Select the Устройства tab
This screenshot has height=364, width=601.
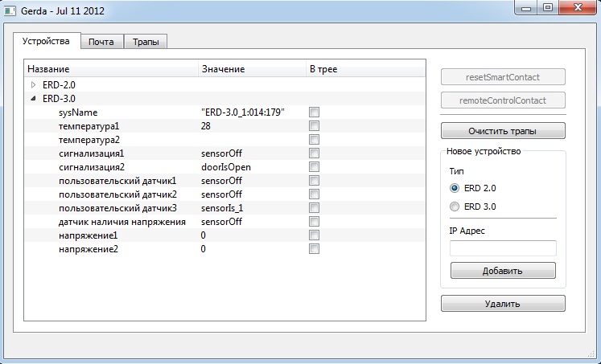coord(47,41)
